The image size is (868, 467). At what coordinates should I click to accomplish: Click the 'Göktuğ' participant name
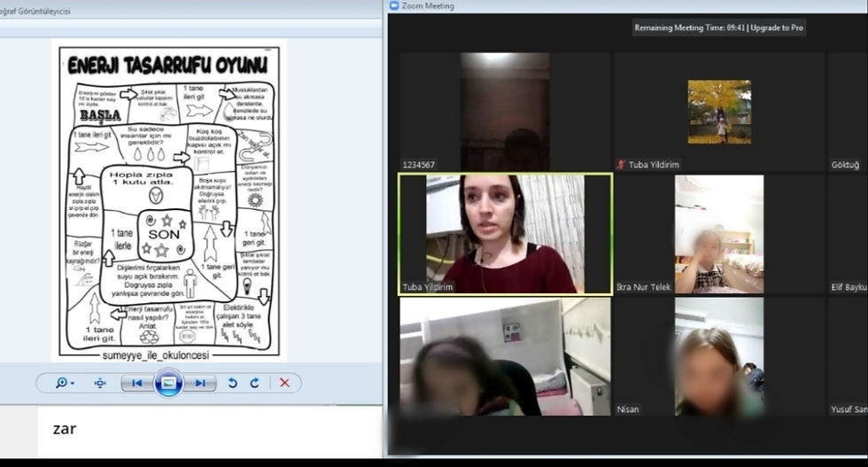(845, 165)
